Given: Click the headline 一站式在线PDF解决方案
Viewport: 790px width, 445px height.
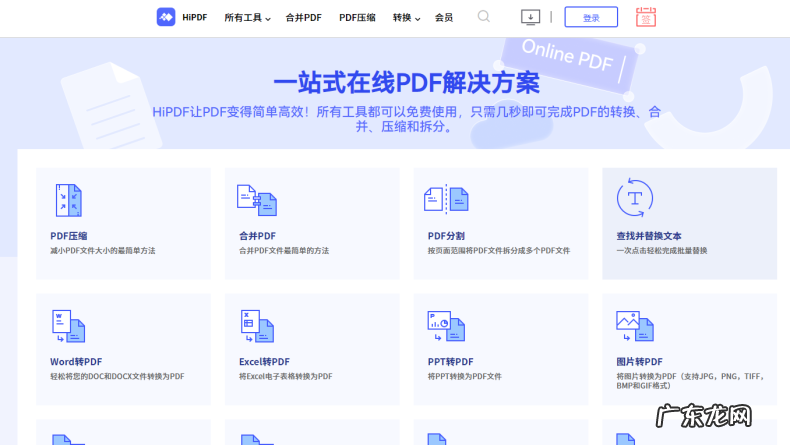Looking at the screenshot, I should point(407,83).
